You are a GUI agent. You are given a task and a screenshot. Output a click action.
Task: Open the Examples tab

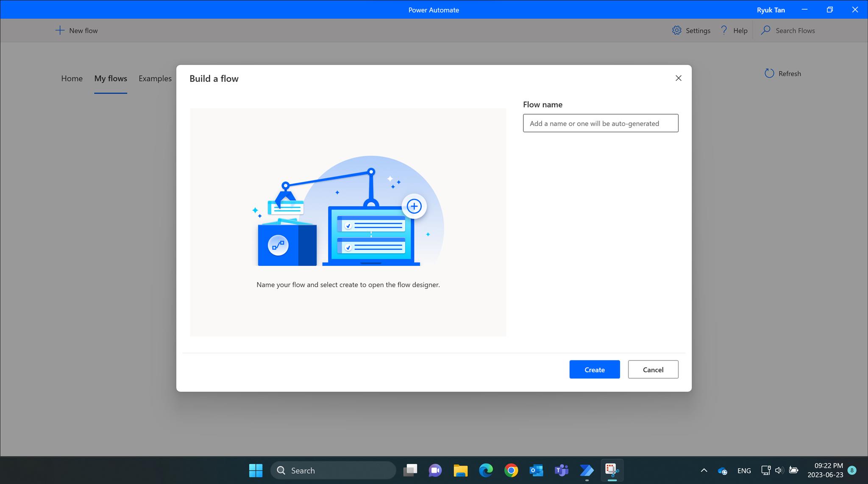click(x=155, y=78)
